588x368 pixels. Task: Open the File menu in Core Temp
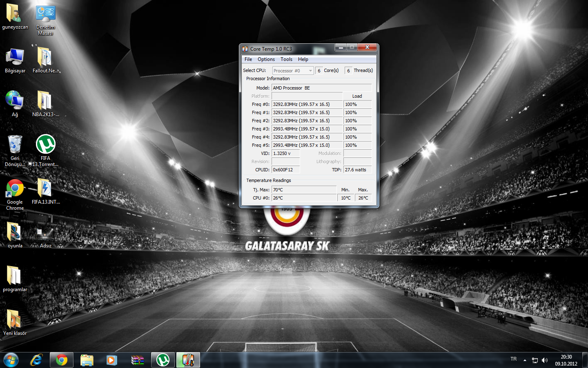coord(248,59)
